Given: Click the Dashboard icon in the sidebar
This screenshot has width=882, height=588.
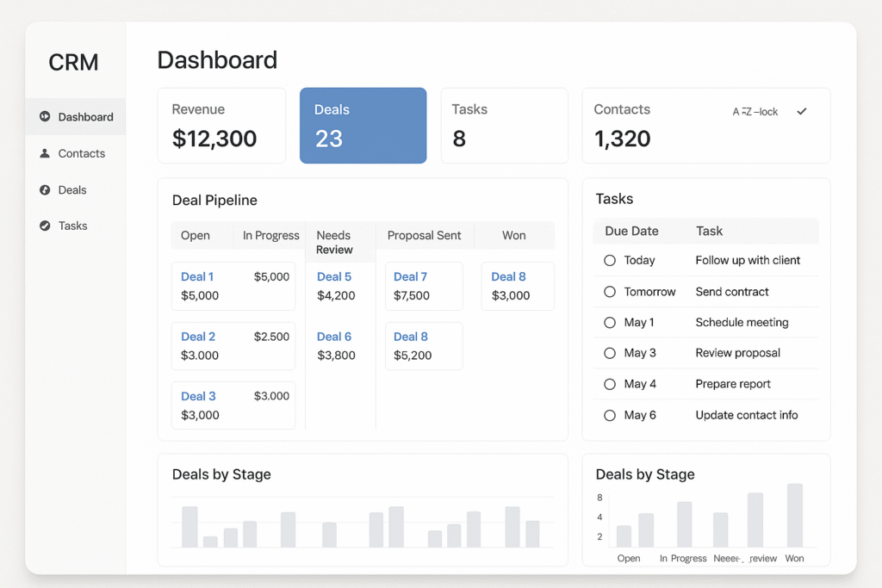Looking at the screenshot, I should pos(45,117).
